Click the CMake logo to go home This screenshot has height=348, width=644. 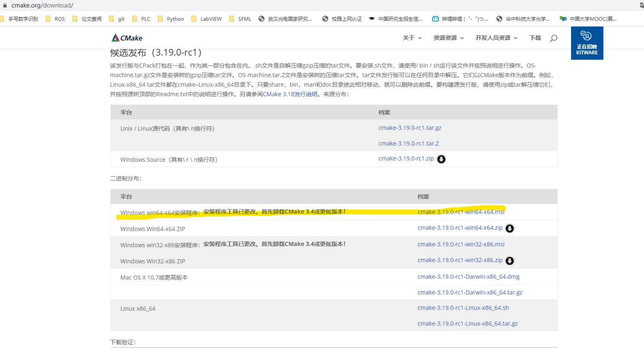point(127,38)
